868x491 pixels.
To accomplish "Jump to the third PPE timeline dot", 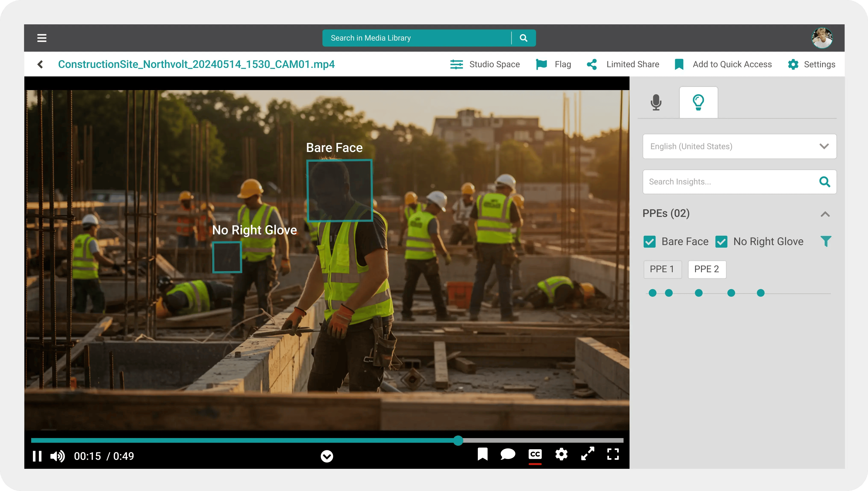I will [699, 293].
